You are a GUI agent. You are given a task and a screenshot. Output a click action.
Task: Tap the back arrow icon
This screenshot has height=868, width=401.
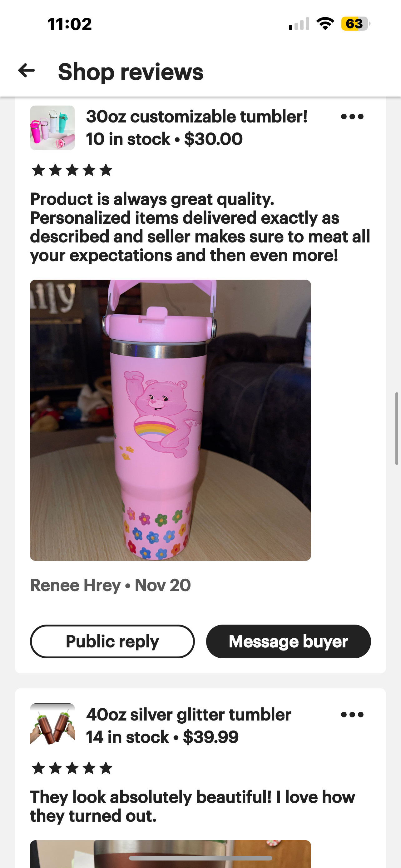(x=26, y=71)
